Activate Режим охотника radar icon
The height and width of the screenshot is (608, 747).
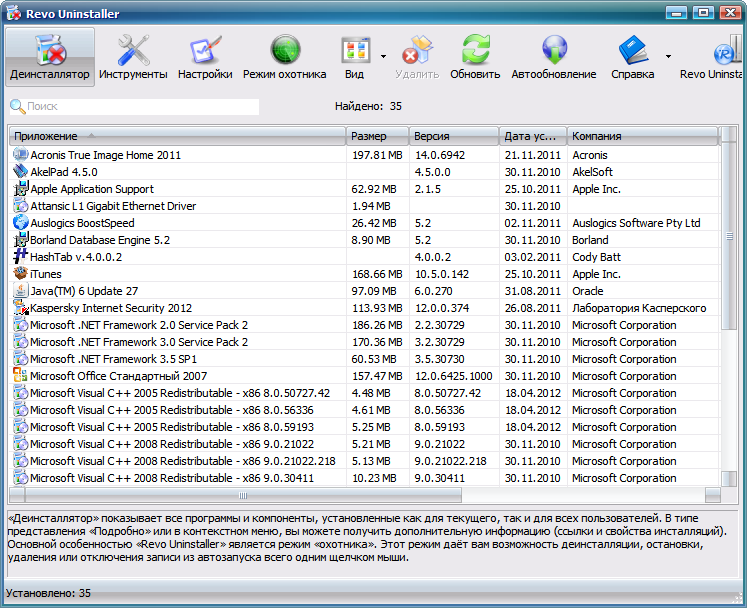[285, 50]
